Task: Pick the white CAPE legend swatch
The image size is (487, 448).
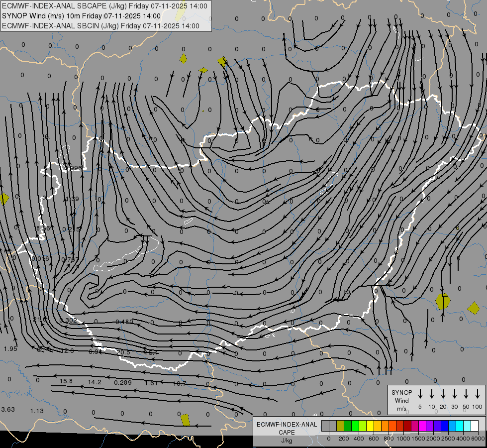Action: 474,426
